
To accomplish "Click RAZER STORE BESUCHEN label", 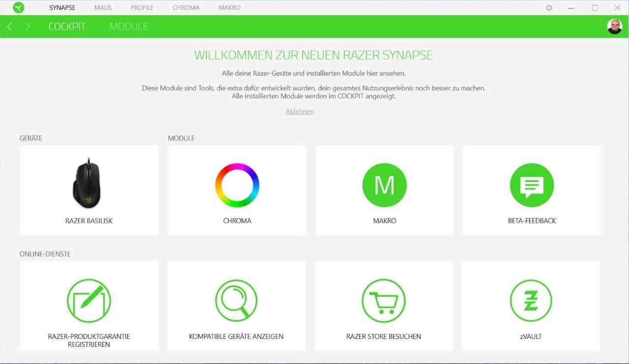I will point(384,336).
